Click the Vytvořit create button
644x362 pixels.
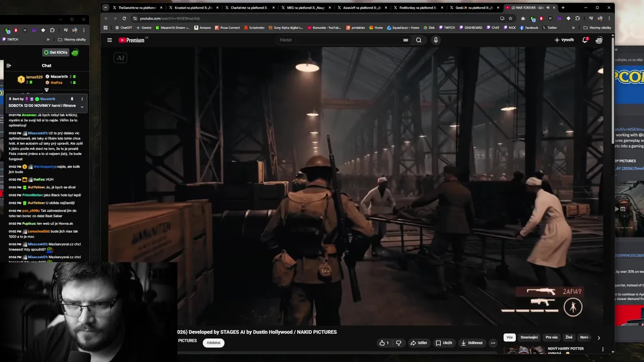pyautogui.click(x=564, y=40)
